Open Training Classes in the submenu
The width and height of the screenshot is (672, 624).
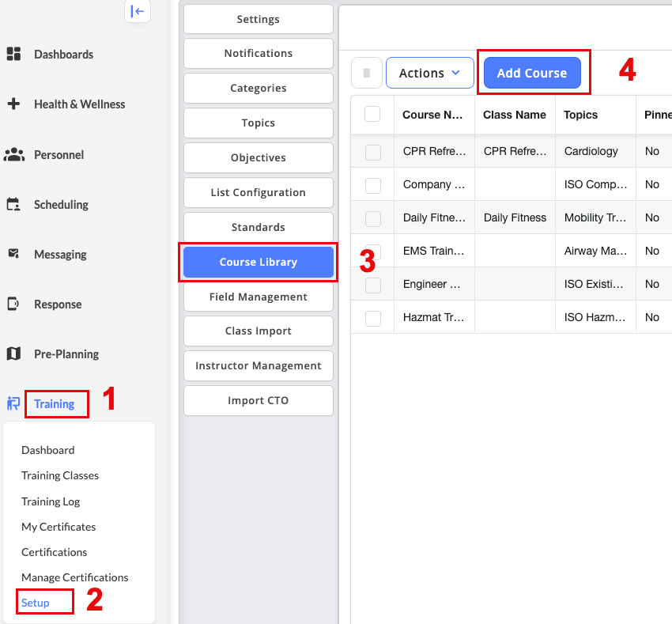[60, 475]
